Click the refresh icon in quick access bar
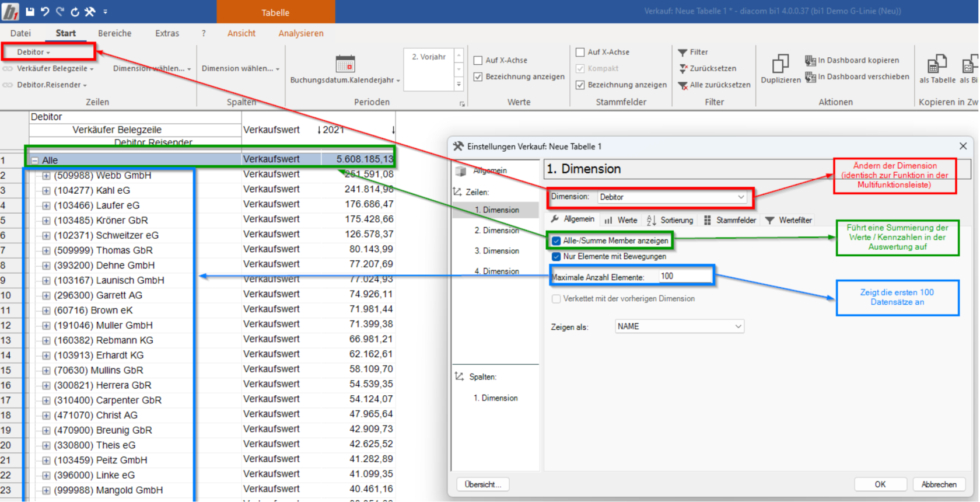980x502 pixels. point(75,11)
